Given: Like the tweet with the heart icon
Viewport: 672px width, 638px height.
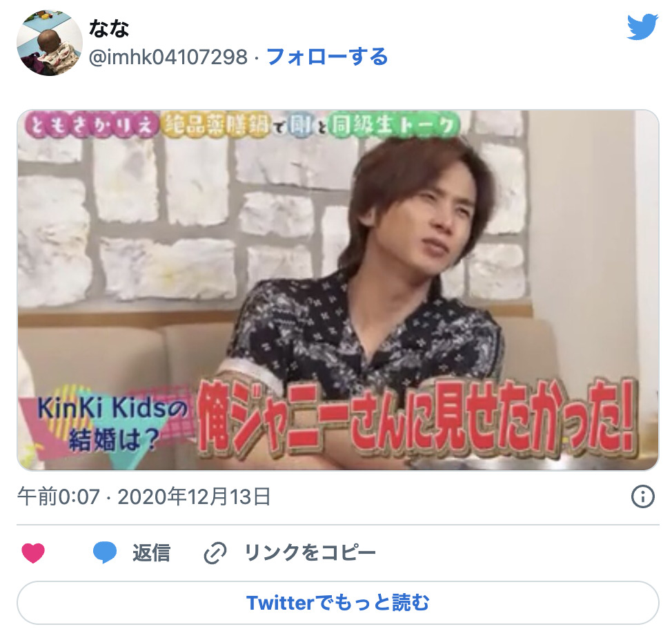Looking at the screenshot, I should click(33, 552).
